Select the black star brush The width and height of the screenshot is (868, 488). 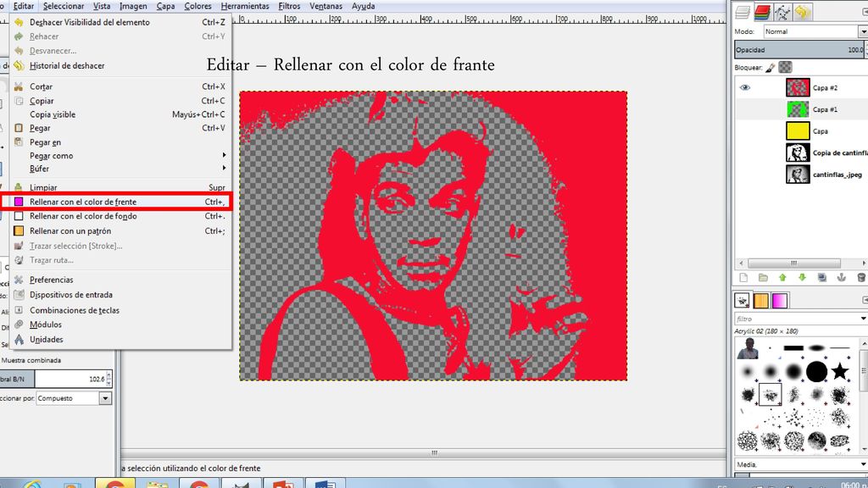pyautogui.click(x=840, y=371)
